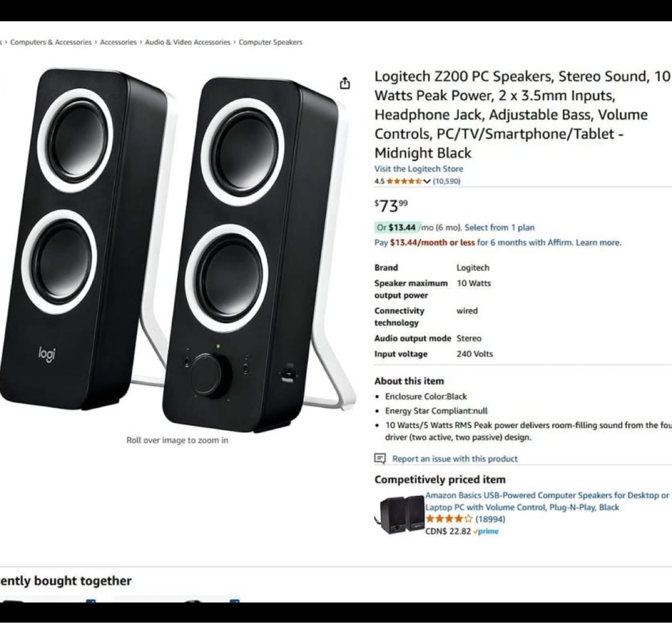Visit the Logitech Store link
The image size is (672, 623).
pos(419,169)
